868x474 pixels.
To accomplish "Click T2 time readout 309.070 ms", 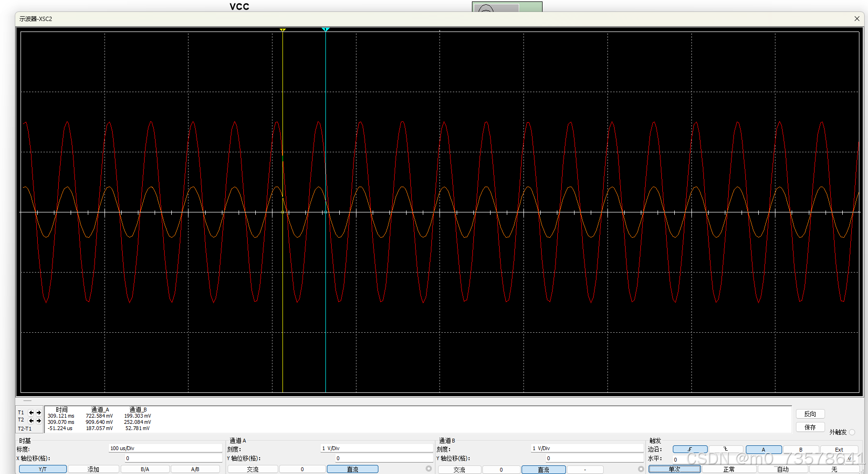I will pyautogui.click(x=61, y=422).
